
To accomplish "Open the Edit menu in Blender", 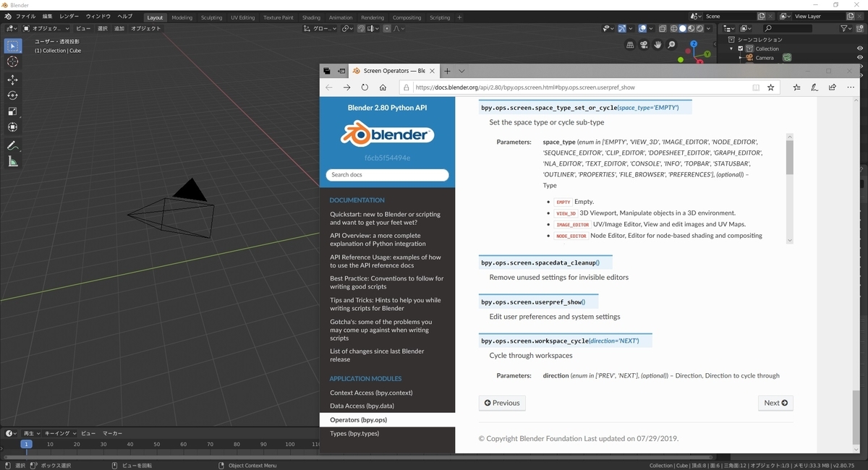I will [x=47, y=16].
